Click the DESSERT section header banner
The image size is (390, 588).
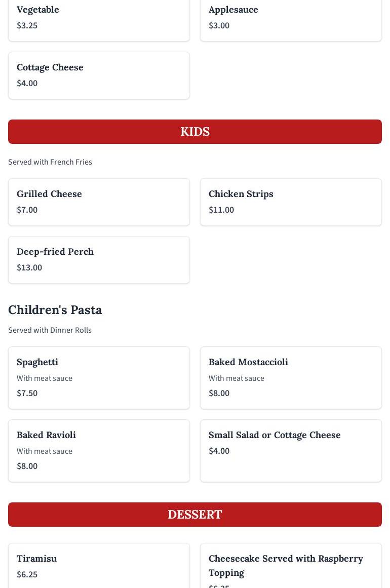pos(195,515)
